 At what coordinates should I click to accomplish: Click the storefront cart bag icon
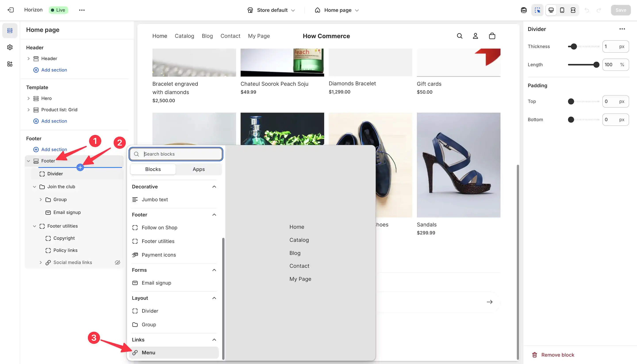coord(492,36)
